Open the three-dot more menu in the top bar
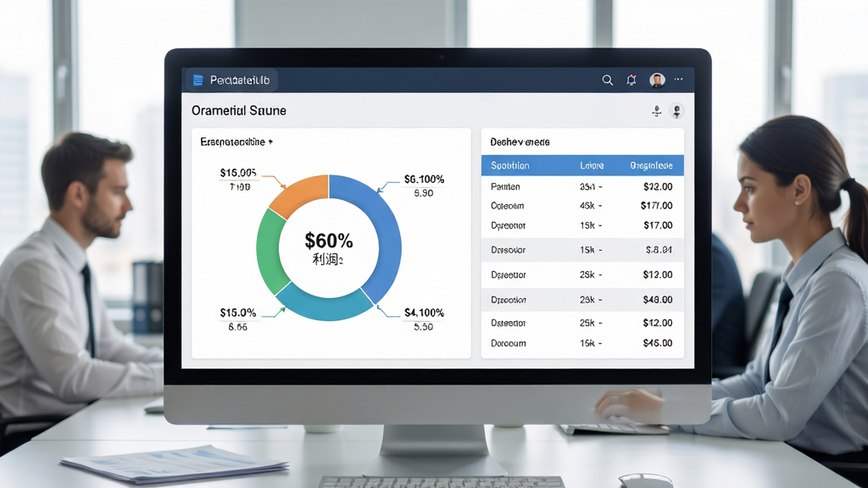Image resolution: width=868 pixels, height=488 pixels. pyautogui.click(x=678, y=79)
